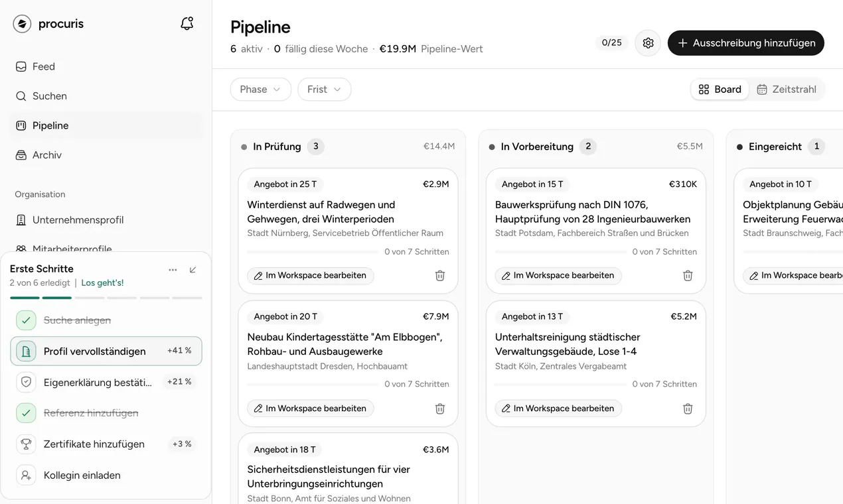Open Suchen in sidebar
Screen dimensions: 843x504
106,96
